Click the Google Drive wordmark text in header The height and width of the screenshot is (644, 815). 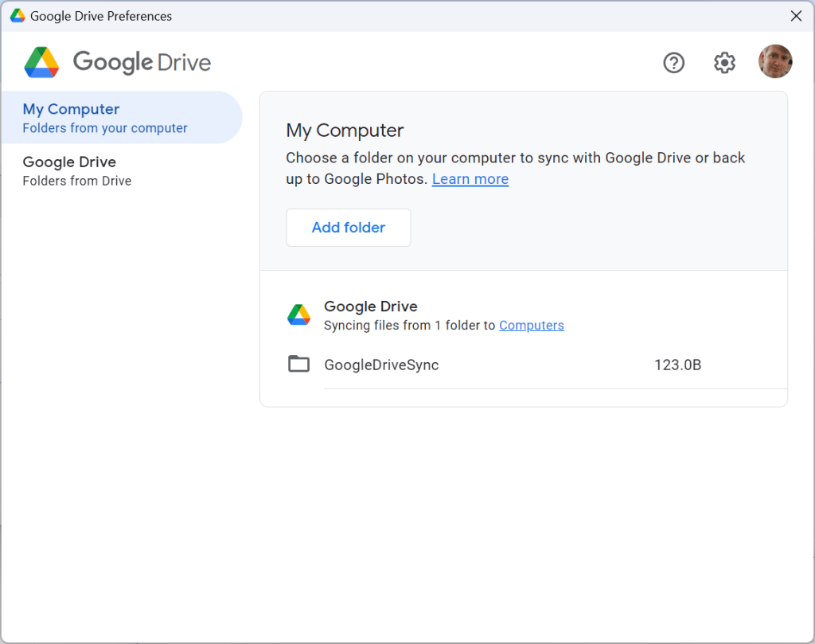point(142,62)
